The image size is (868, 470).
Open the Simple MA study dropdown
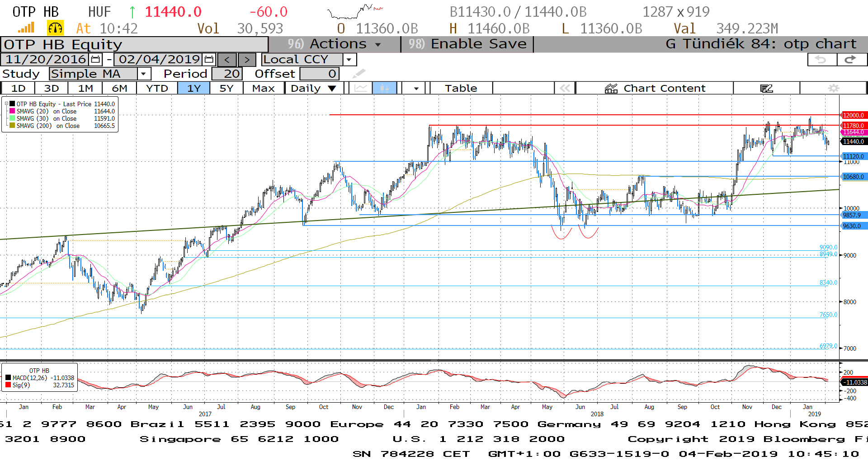[144, 74]
